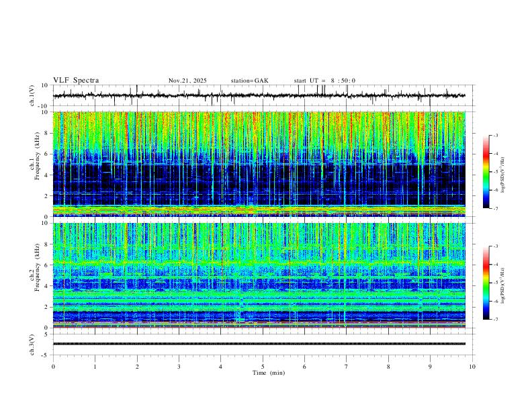Click the ch.2 spectrogram color scale bar
532x411 pixels.
click(486, 283)
